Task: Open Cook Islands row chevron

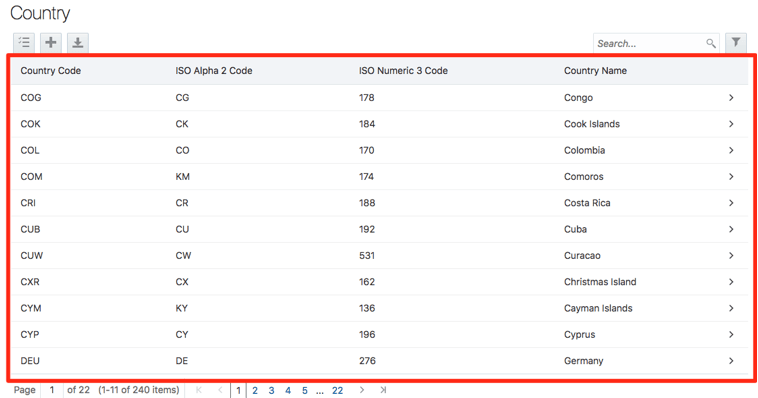Action: (731, 124)
